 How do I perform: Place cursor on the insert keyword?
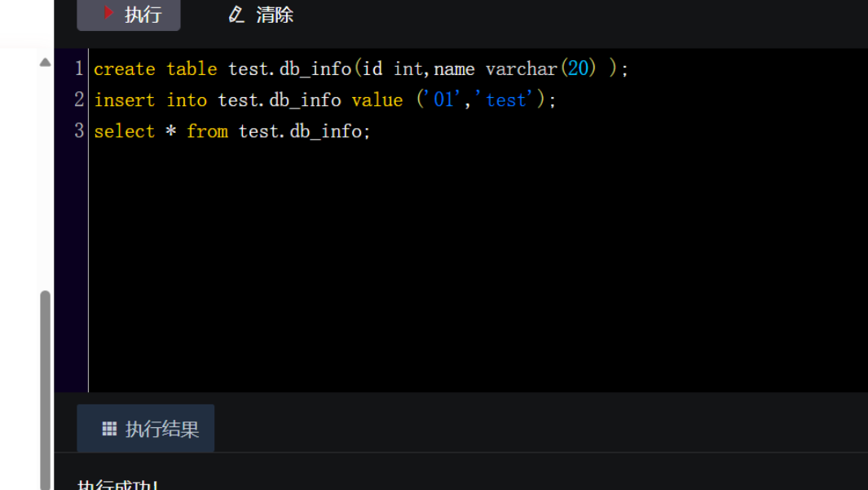(124, 100)
